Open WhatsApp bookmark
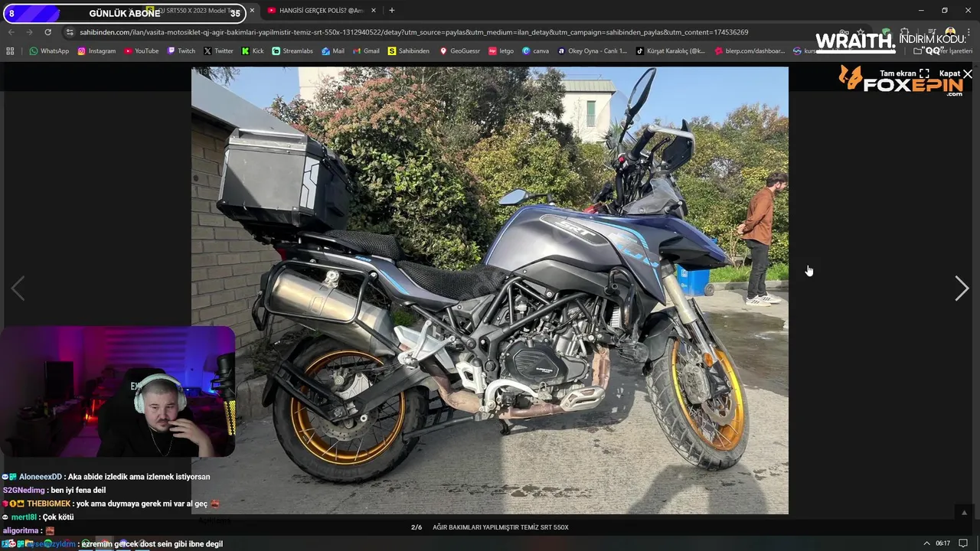The width and height of the screenshot is (980, 551). point(49,51)
